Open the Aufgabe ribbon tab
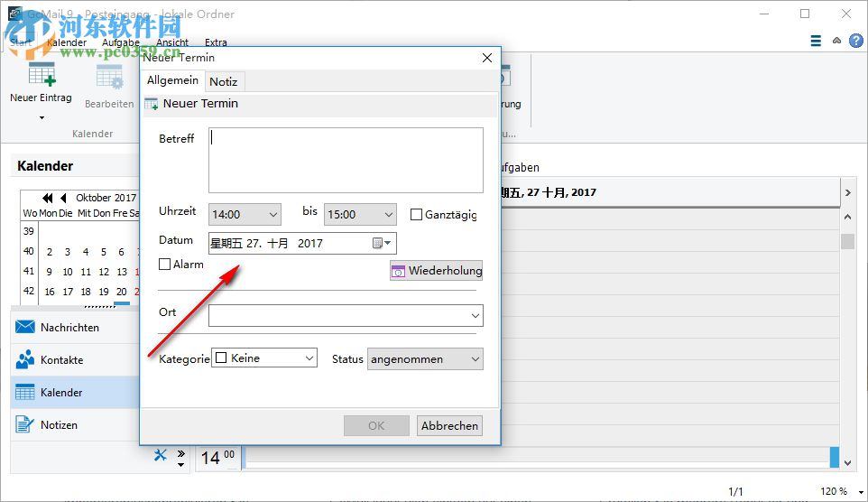 [x=121, y=42]
